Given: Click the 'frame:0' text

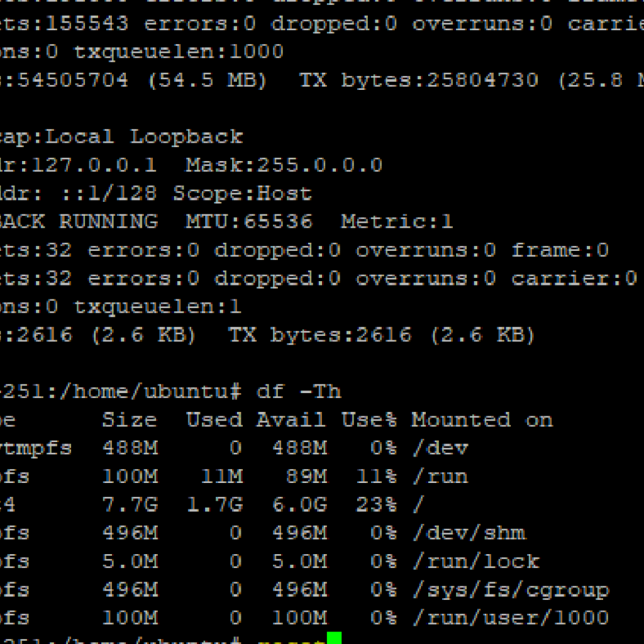Looking at the screenshot, I should pos(560,250).
